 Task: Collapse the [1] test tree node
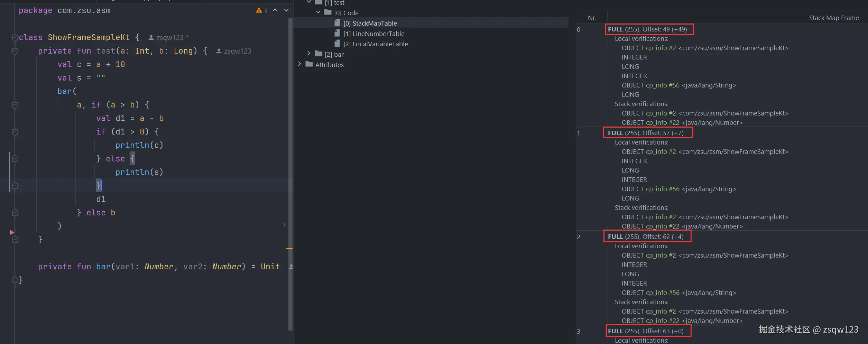pos(309,2)
